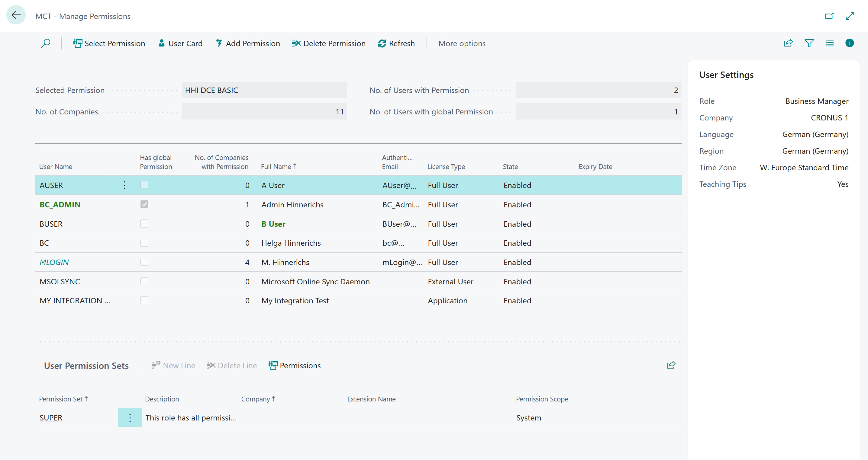This screenshot has width=868, height=460.
Task: Open Extension Name column header menu
Action: tap(371, 399)
